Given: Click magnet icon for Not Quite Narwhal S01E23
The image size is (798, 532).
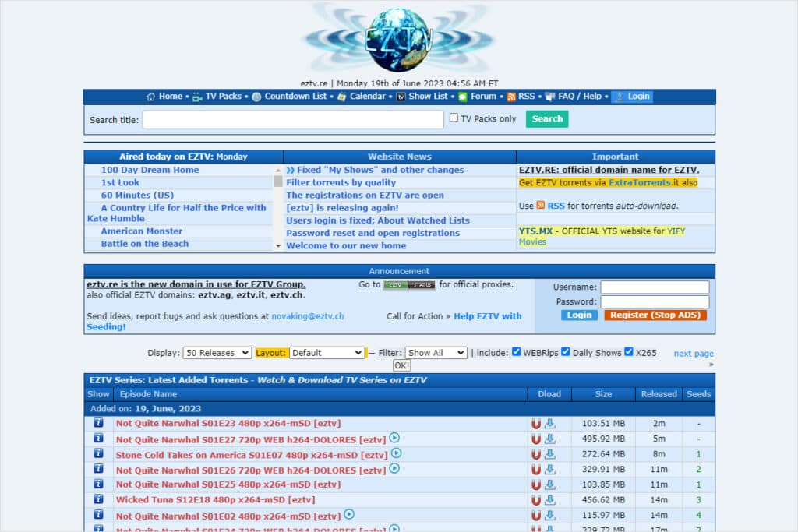Looking at the screenshot, I should [x=536, y=424].
